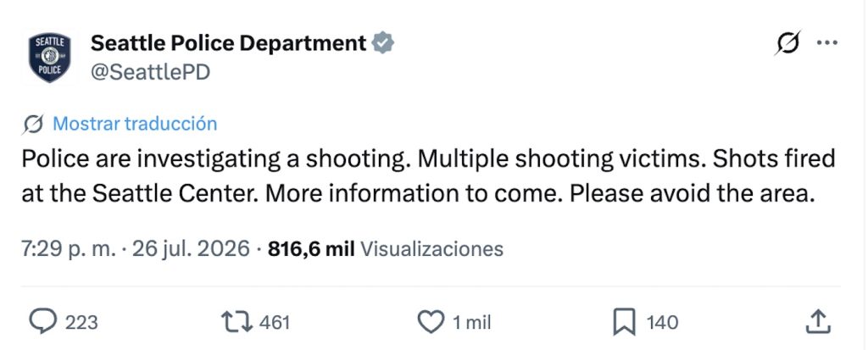Click the 223 replies count
The image size is (868, 350).
pyautogui.click(x=81, y=322)
